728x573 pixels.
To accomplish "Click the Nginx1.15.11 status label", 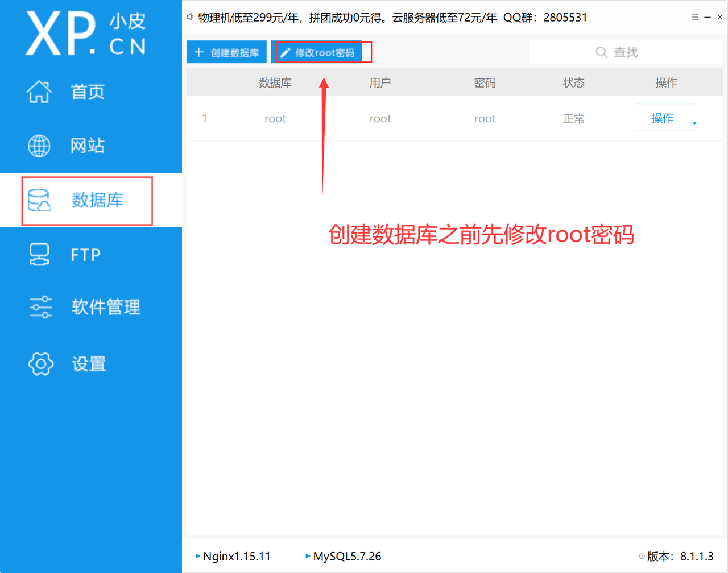I will coord(237,556).
